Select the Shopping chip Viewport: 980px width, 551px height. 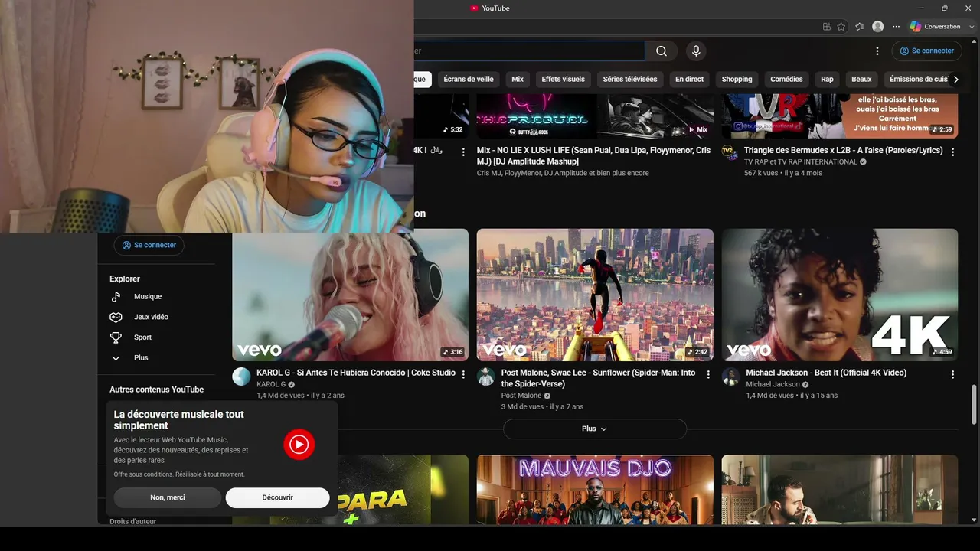coord(737,80)
